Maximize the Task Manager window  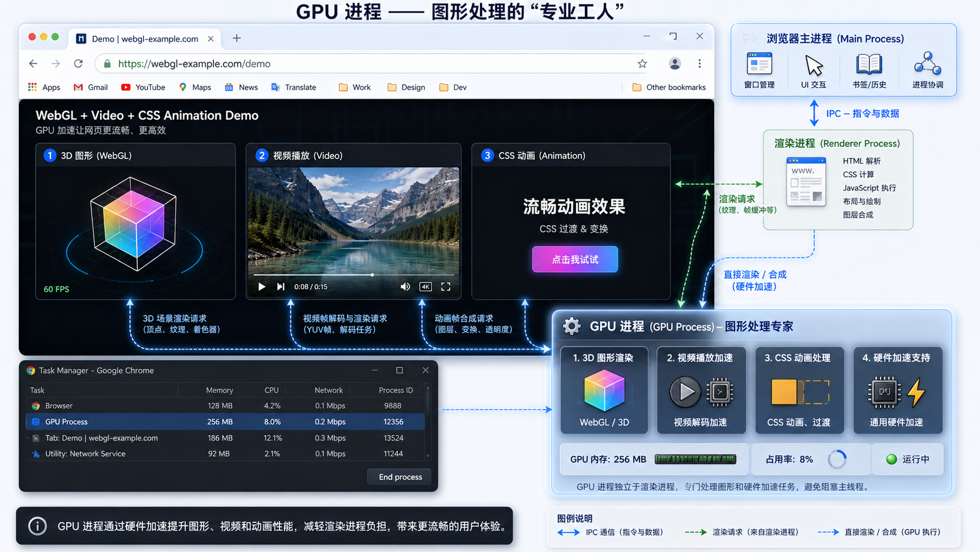(400, 370)
